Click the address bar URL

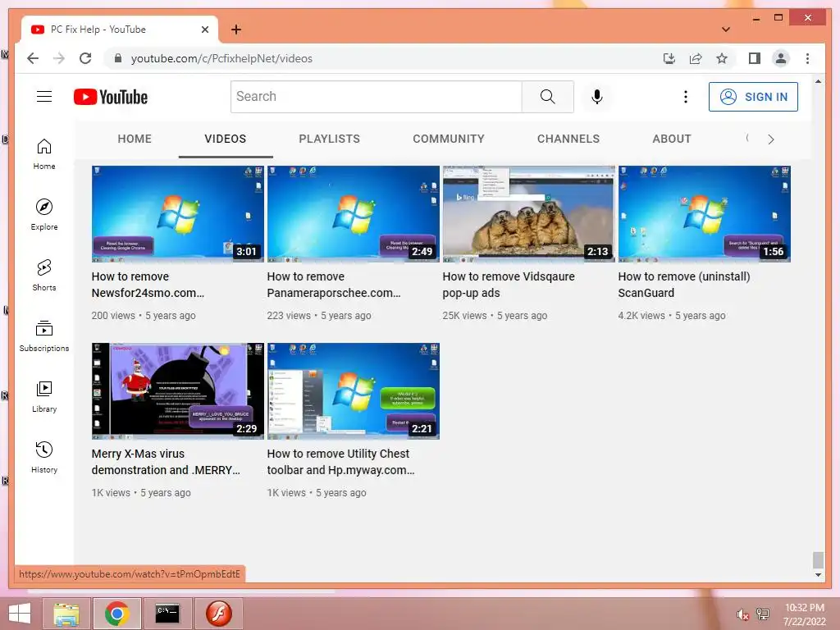221,58
